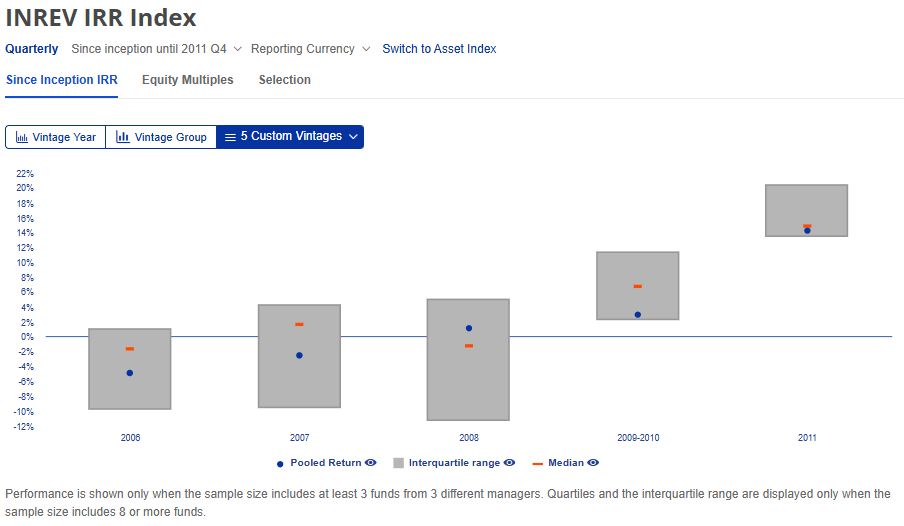The height and width of the screenshot is (526, 904).
Task: Click the 2011 pooled return data point
Action: click(807, 231)
